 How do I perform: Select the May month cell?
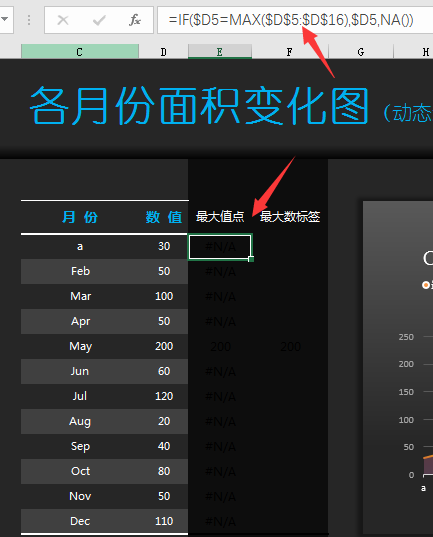point(80,346)
